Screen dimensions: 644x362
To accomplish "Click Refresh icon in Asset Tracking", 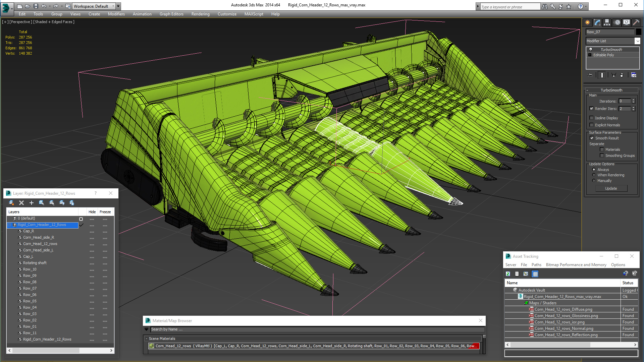I will 508,274.
